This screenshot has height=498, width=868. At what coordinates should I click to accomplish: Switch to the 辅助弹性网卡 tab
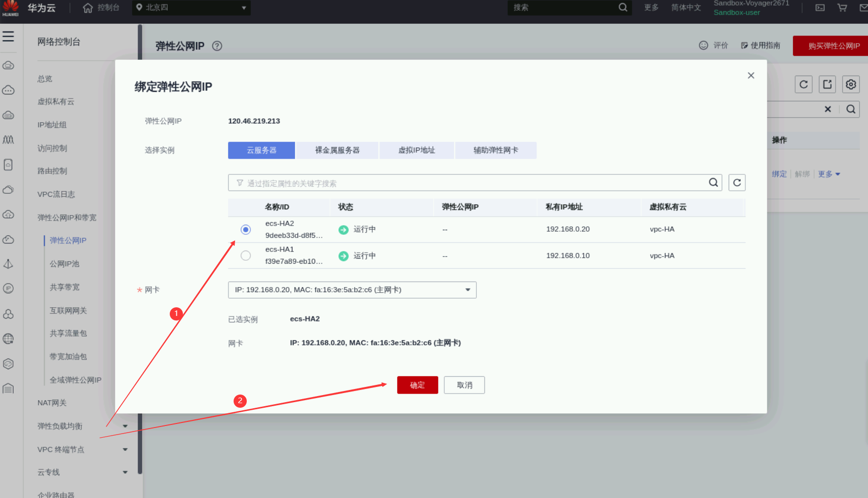tap(496, 150)
